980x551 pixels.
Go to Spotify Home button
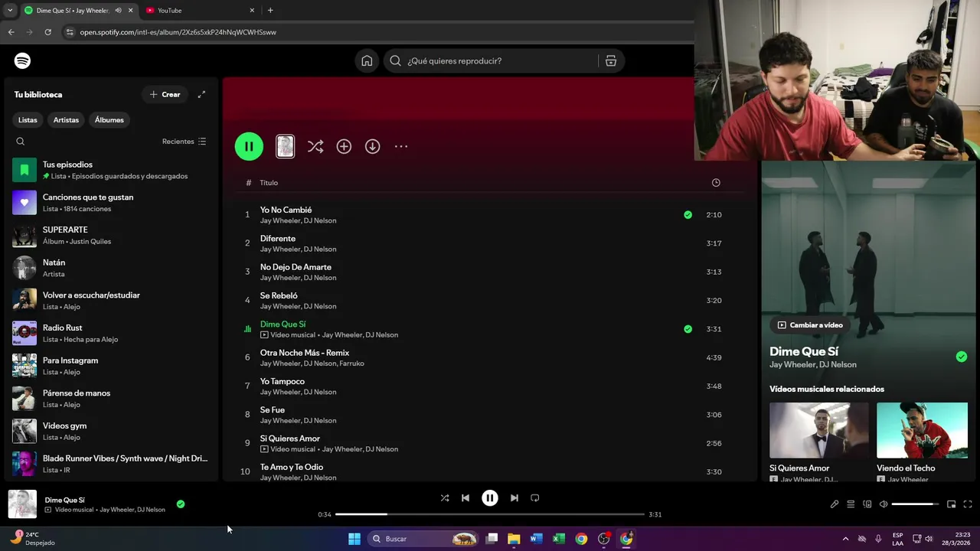click(367, 61)
